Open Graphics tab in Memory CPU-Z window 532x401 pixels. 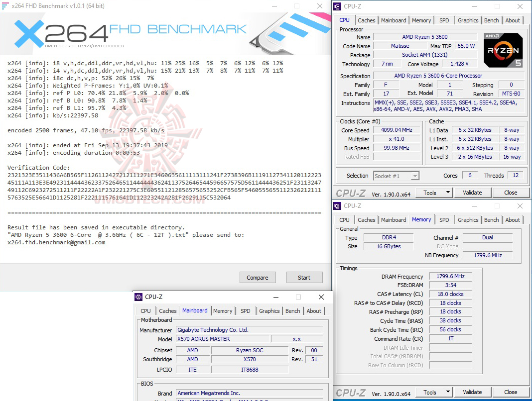(x=468, y=220)
